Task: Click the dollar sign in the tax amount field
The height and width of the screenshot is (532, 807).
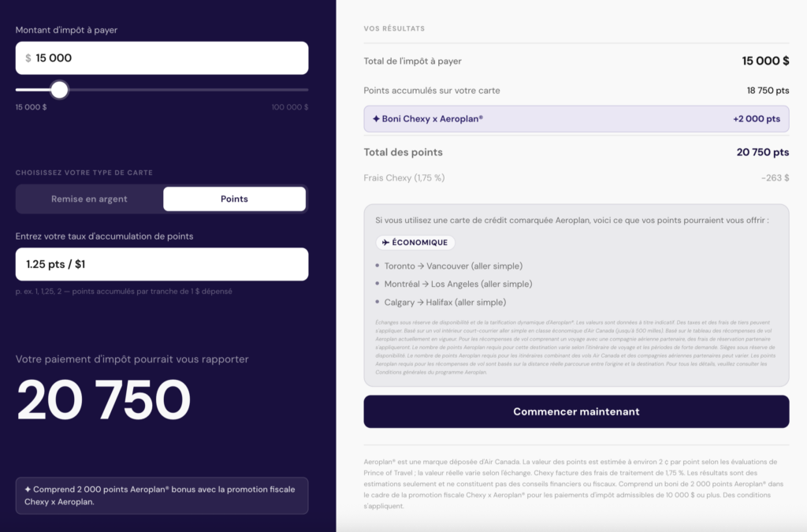Action: coord(28,58)
